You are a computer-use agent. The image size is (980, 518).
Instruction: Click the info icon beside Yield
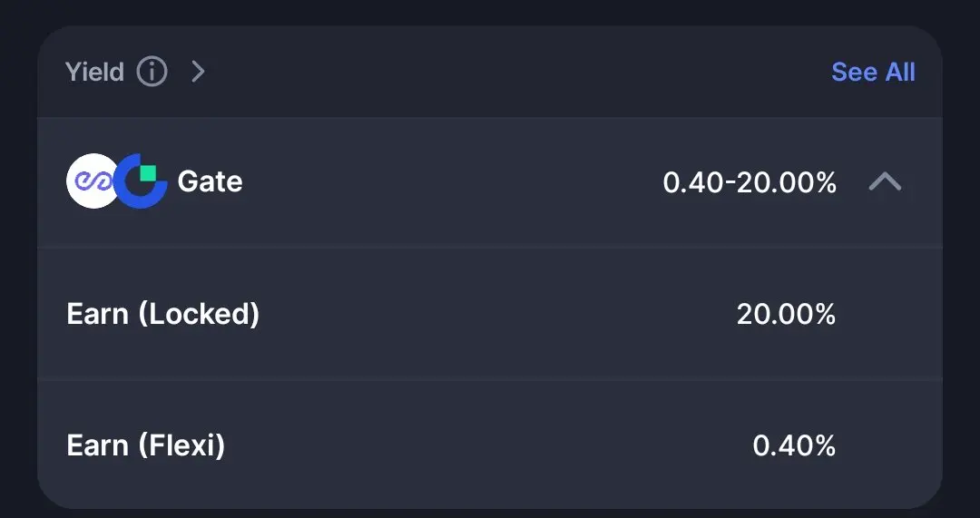(x=152, y=71)
